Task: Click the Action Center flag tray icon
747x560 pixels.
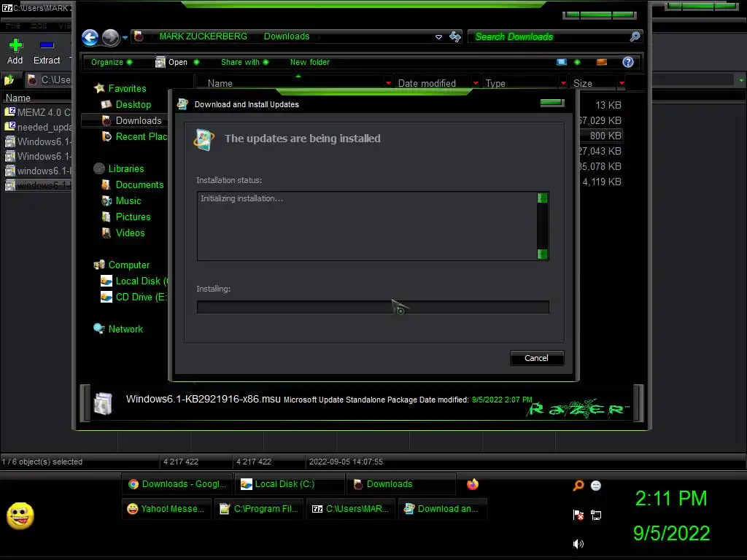Action: pyautogui.click(x=578, y=516)
